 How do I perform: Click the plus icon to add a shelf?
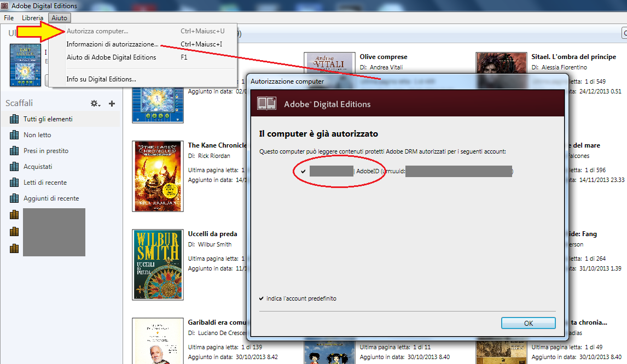(x=112, y=102)
